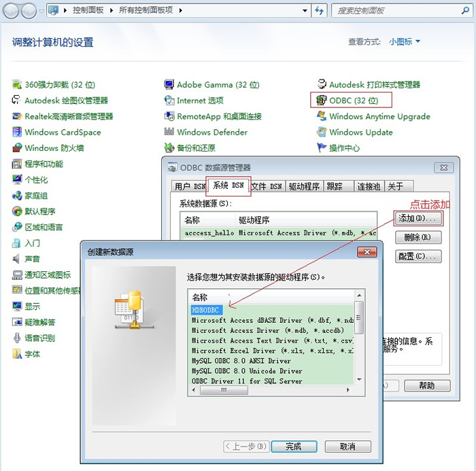Click the refresh icon beside address bar
476x471 pixels.
(320, 10)
